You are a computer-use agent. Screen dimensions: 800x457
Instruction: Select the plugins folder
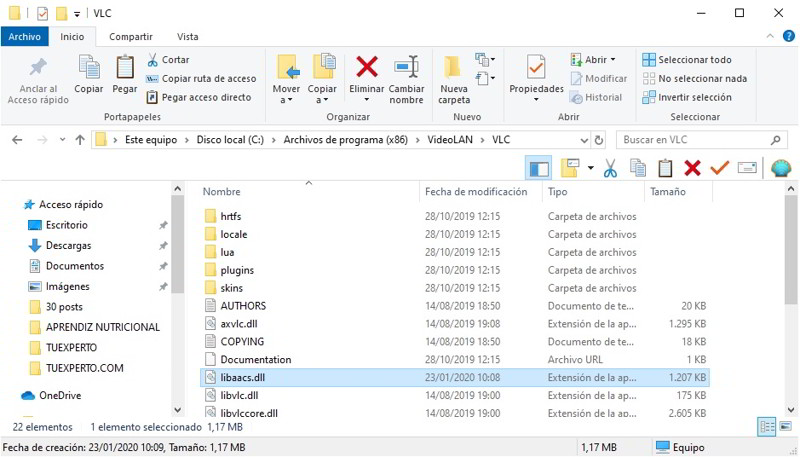(237, 270)
